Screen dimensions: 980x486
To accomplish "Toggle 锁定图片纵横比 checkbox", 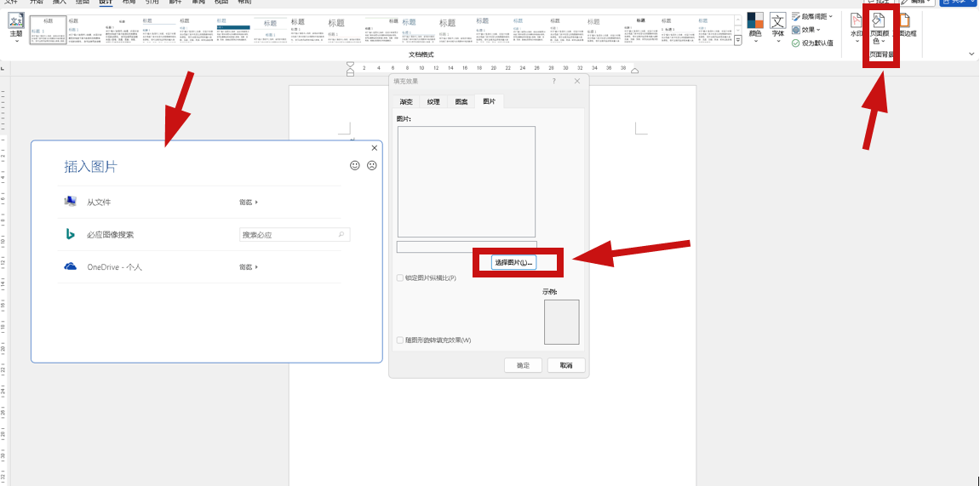I will [400, 277].
